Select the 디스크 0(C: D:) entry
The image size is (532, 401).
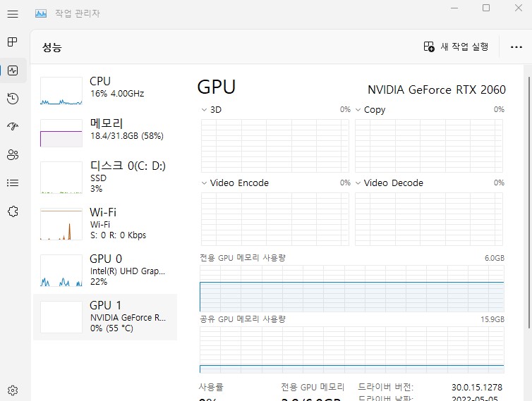pyautogui.click(x=105, y=178)
